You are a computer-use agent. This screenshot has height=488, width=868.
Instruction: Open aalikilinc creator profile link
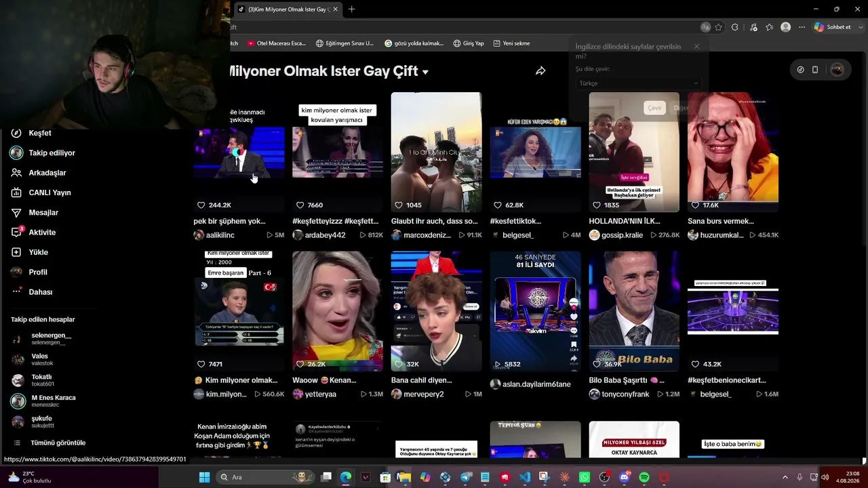(x=214, y=235)
